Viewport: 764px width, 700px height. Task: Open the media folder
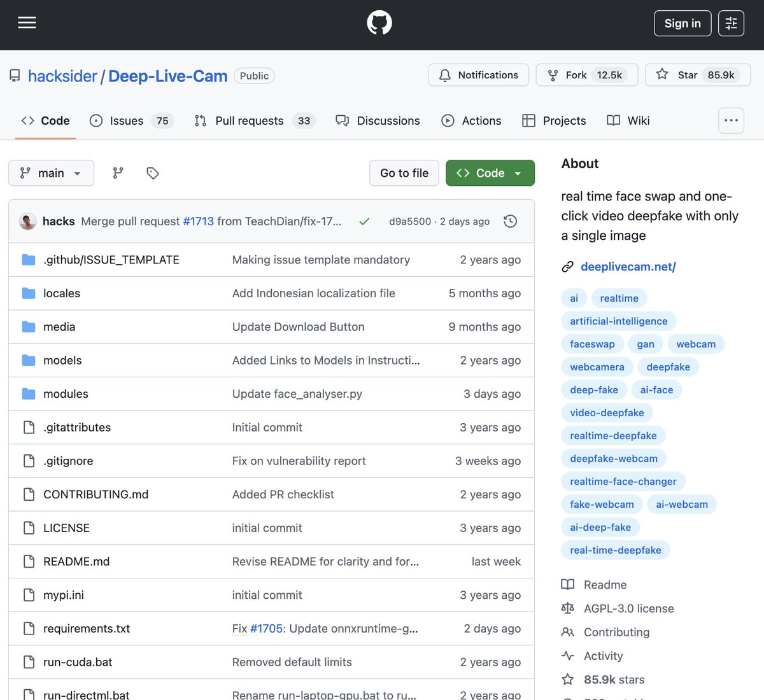tap(59, 327)
